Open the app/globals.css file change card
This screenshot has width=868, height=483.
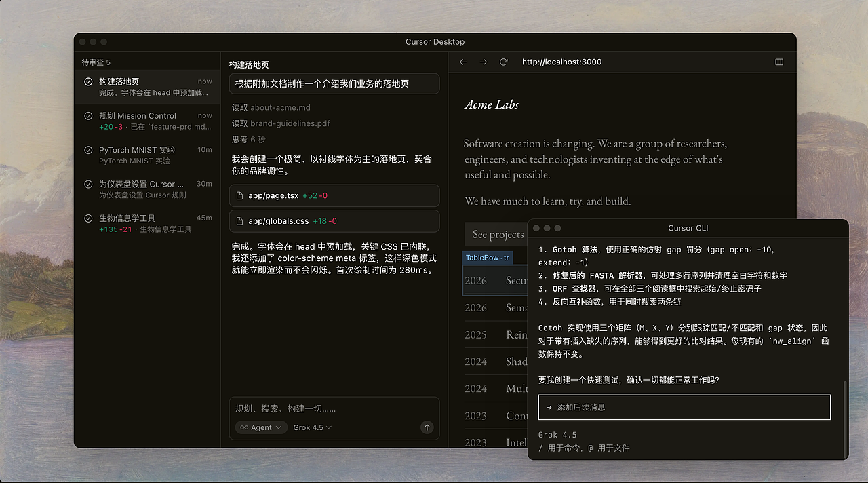(x=334, y=221)
